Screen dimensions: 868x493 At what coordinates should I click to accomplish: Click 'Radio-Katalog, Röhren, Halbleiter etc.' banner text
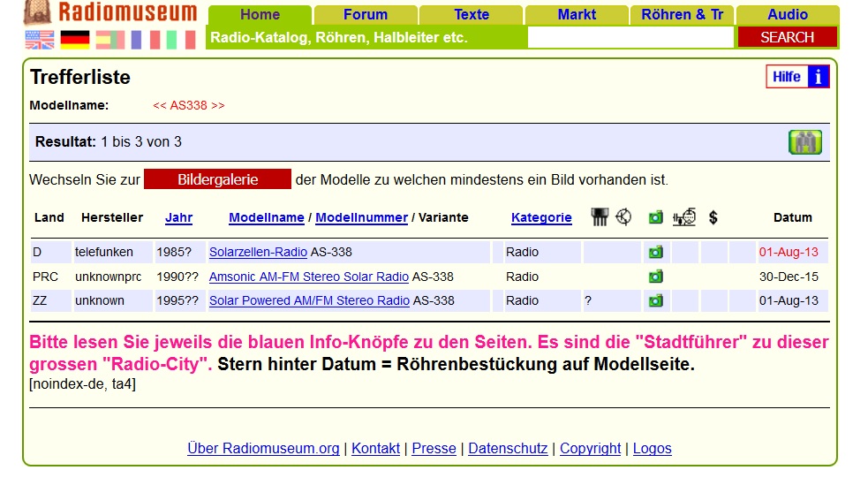click(x=339, y=38)
